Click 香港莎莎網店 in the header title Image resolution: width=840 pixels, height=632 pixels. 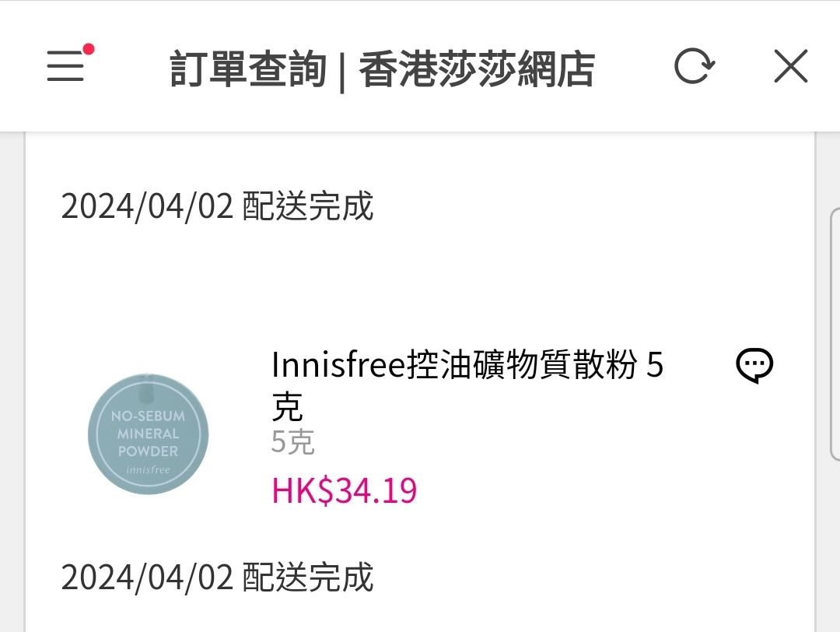[x=477, y=70]
